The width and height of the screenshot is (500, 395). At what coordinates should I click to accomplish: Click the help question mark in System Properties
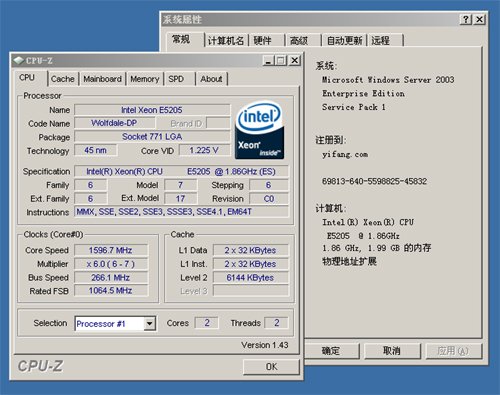pos(466,19)
